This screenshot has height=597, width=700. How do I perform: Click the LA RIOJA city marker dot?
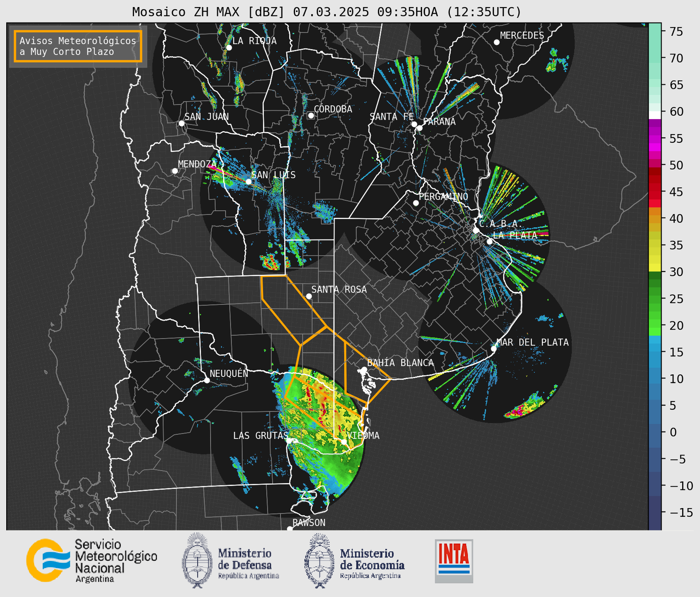(229, 48)
